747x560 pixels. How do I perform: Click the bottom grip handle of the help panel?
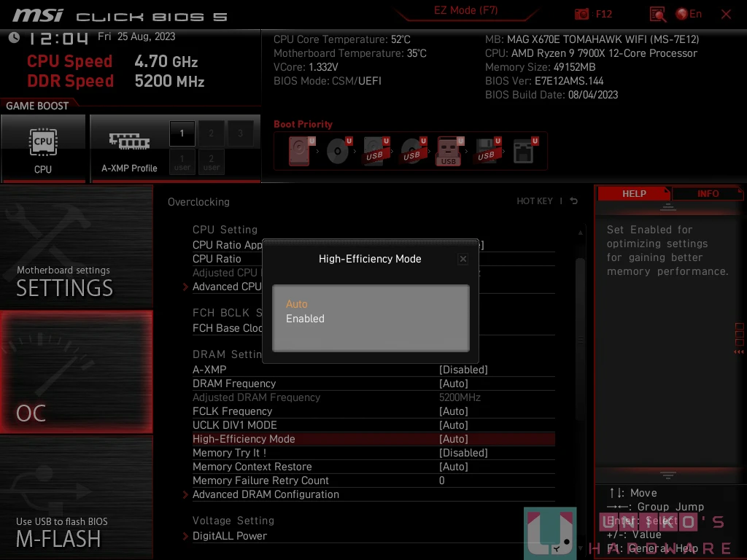tap(668, 475)
